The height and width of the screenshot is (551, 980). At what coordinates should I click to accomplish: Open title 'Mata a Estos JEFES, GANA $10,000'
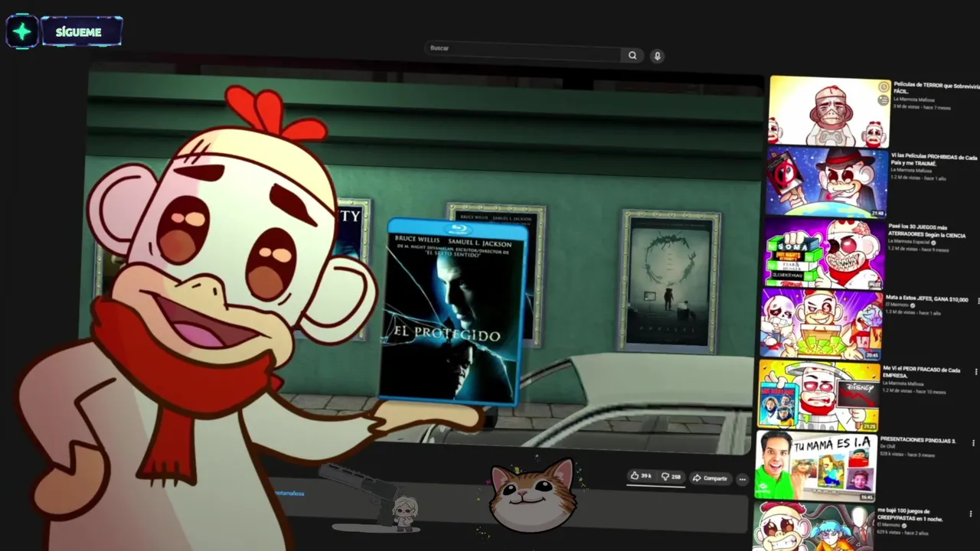pyautogui.click(x=926, y=298)
